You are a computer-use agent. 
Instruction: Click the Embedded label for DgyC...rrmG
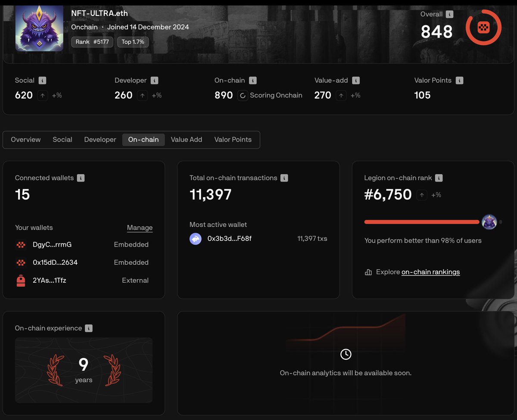coord(131,245)
